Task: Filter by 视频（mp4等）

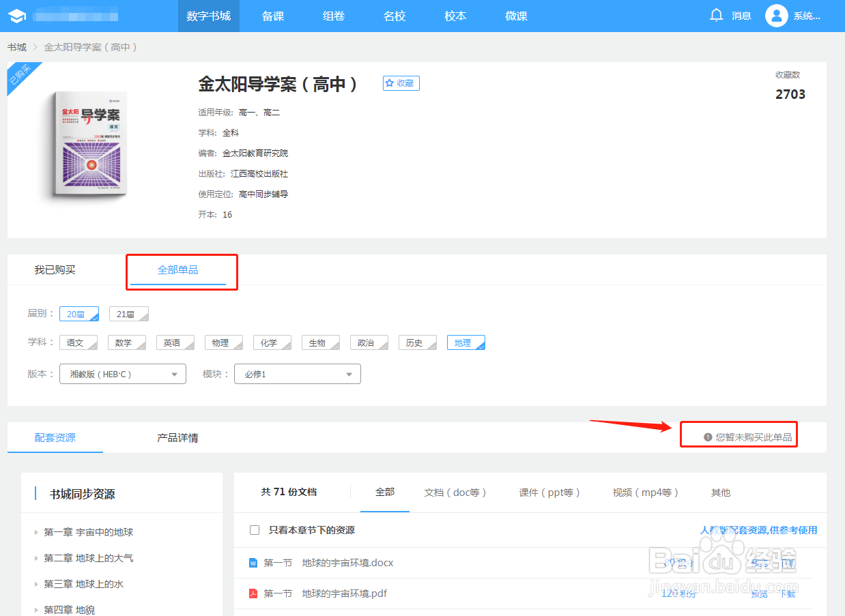Action: pyautogui.click(x=646, y=492)
